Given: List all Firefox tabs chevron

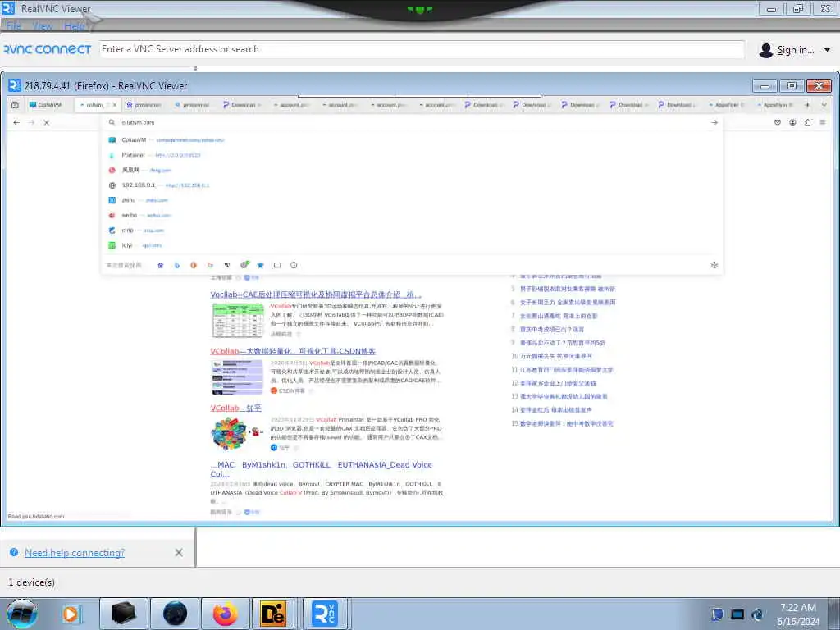Looking at the screenshot, I should coord(824,105).
